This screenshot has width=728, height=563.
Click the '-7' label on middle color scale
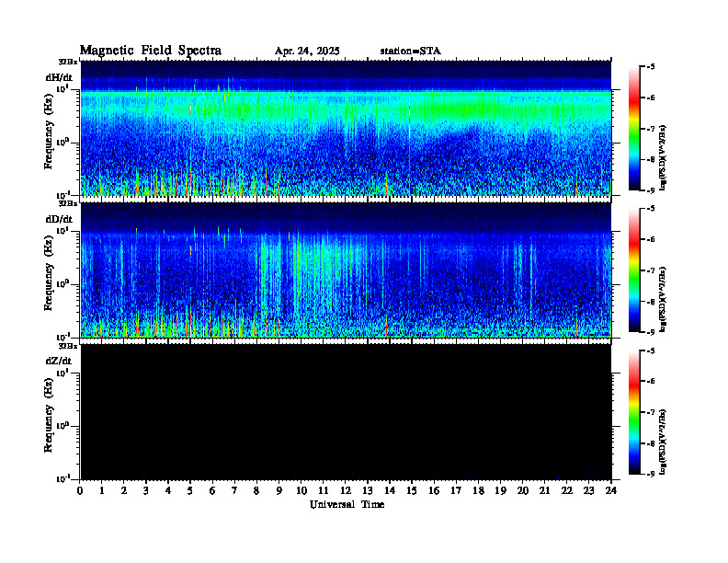[652, 270]
